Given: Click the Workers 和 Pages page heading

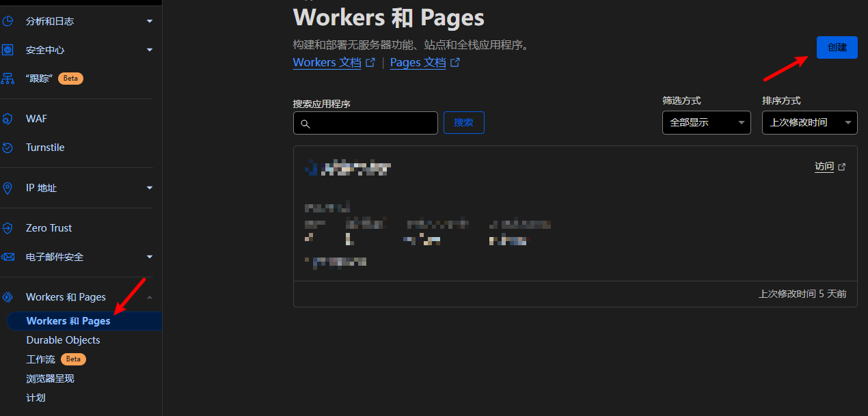Looking at the screenshot, I should pos(389,17).
